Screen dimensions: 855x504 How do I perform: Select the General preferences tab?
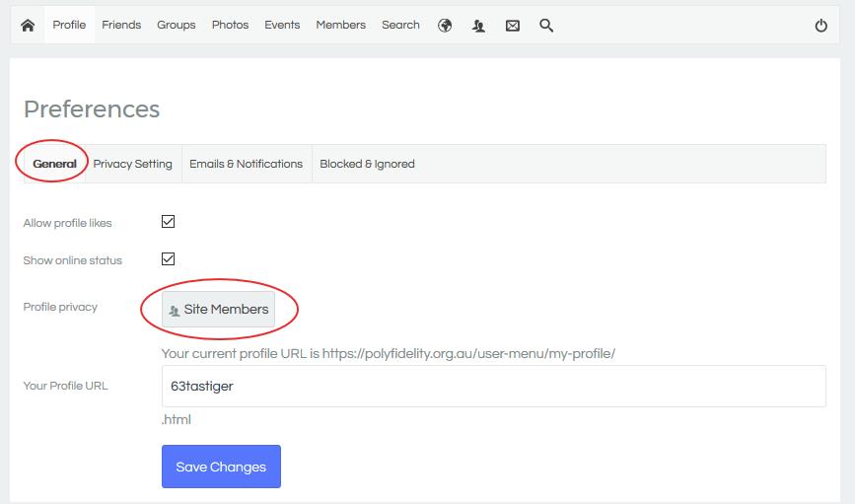54,164
